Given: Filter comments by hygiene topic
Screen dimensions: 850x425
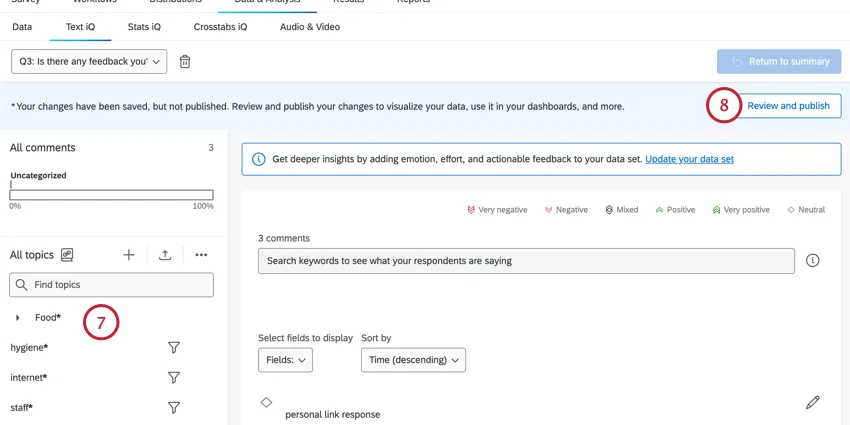Looking at the screenshot, I should (x=173, y=348).
